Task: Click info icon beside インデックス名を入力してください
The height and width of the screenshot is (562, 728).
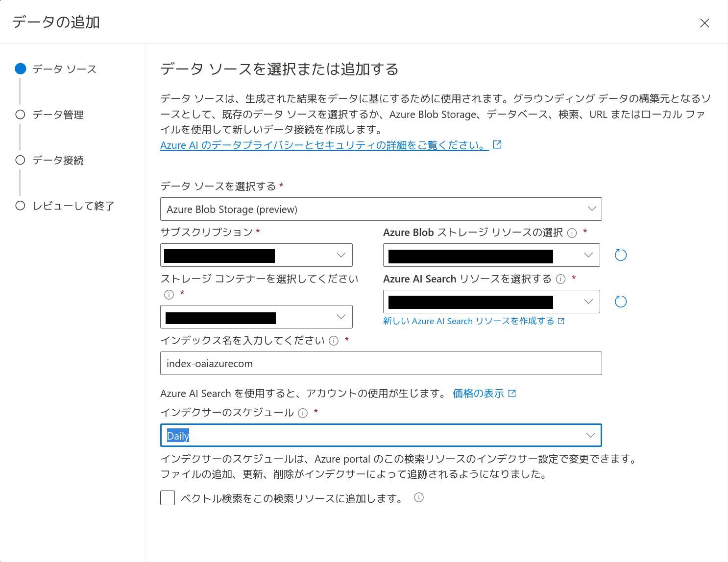Action: click(334, 341)
